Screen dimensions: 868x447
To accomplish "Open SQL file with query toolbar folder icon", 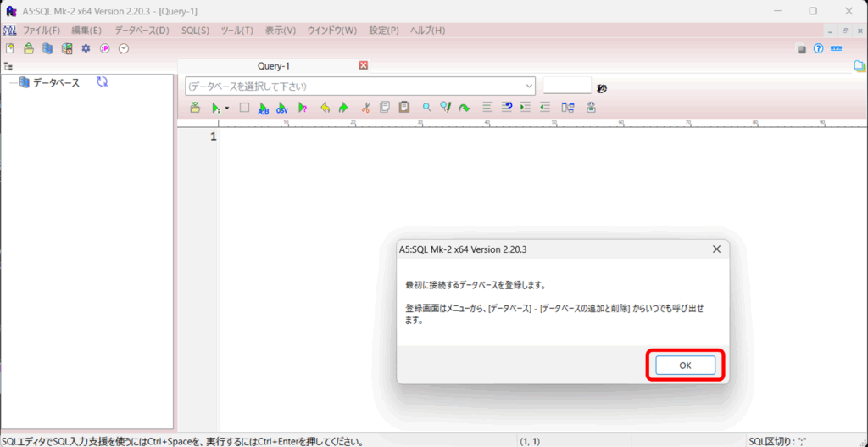I will pos(195,108).
